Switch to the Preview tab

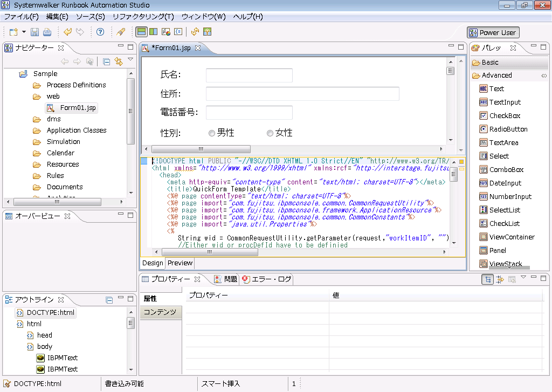180,263
